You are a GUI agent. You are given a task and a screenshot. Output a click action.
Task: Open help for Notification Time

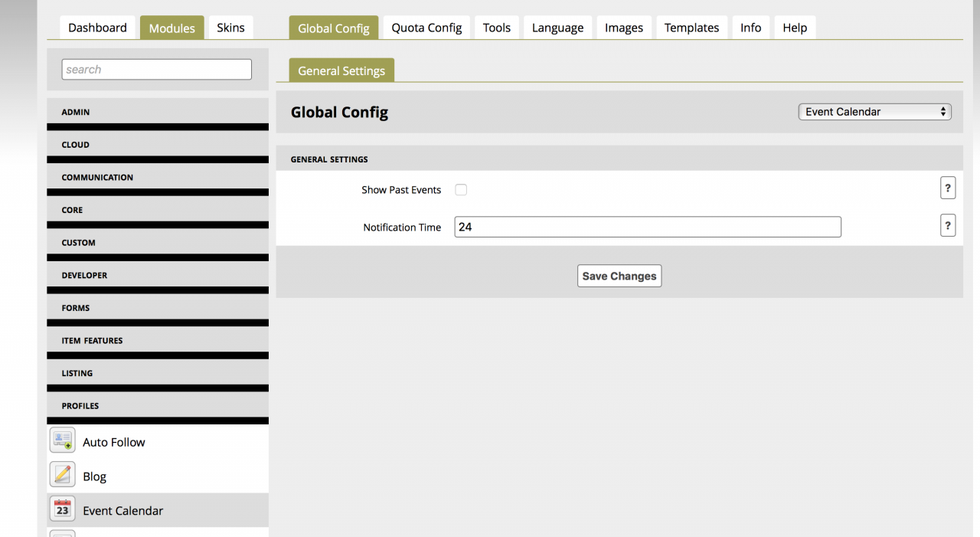pos(948,225)
